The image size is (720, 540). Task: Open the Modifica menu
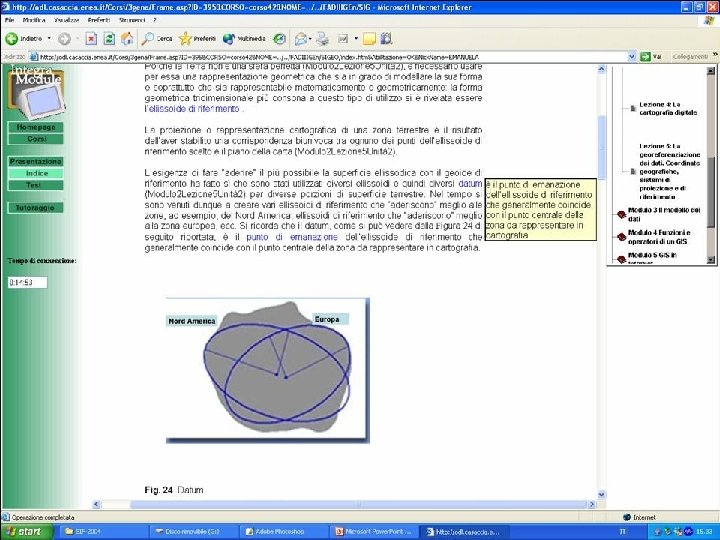[34, 20]
